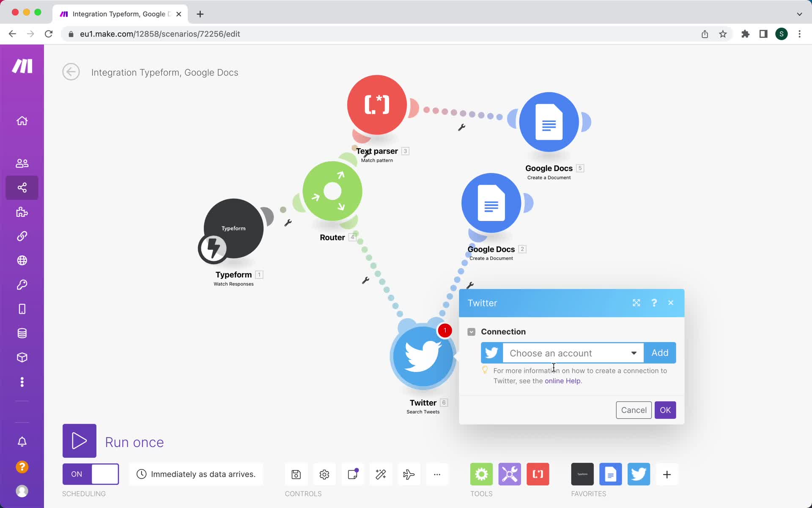Viewport: 812px width, 508px height.
Task: Click the scenario name input field
Action: (165, 72)
